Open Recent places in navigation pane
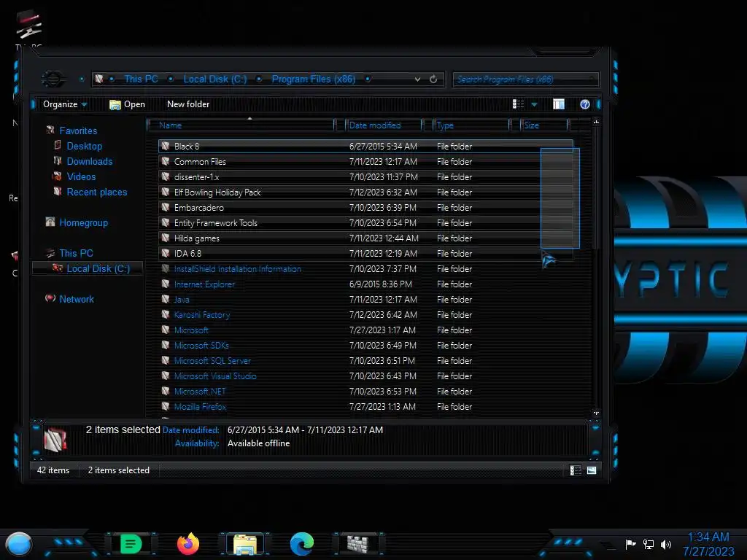The width and height of the screenshot is (747, 560). click(x=97, y=192)
